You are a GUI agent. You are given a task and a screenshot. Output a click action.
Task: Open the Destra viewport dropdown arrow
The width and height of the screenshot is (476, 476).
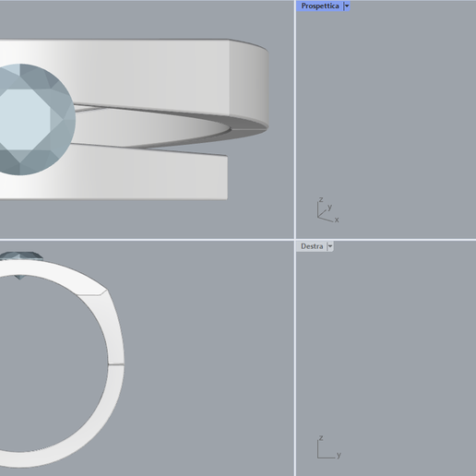330,246
